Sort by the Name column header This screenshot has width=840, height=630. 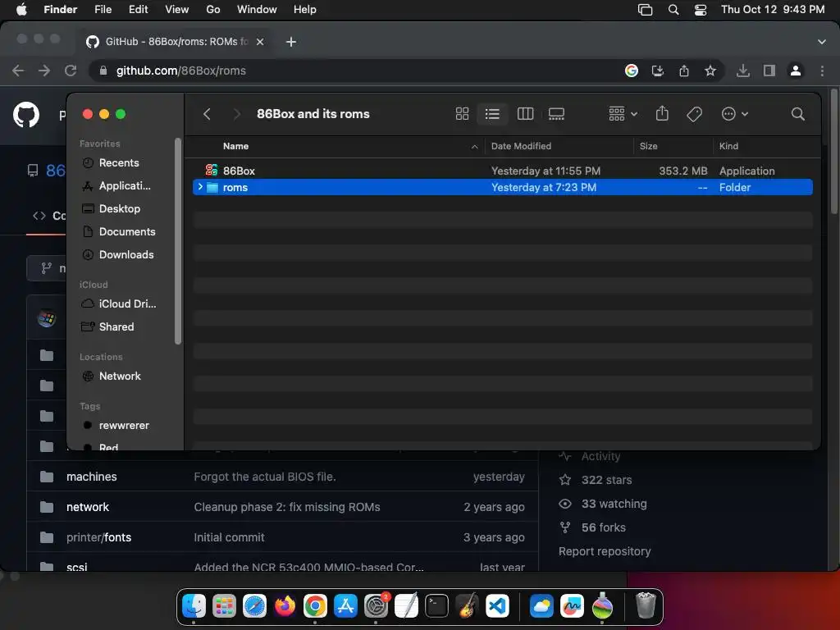point(235,146)
